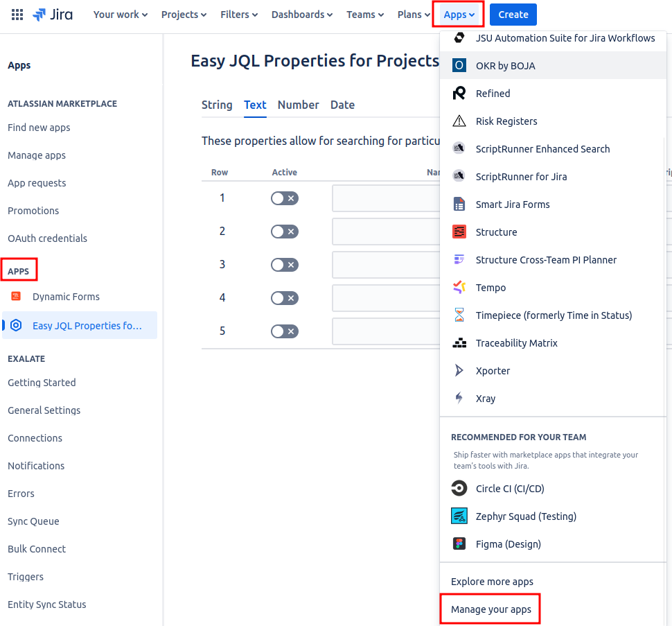This screenshot has height=626, width=672.
Task: Toggle Active switch in row 3
Action: tap(284, 265)
